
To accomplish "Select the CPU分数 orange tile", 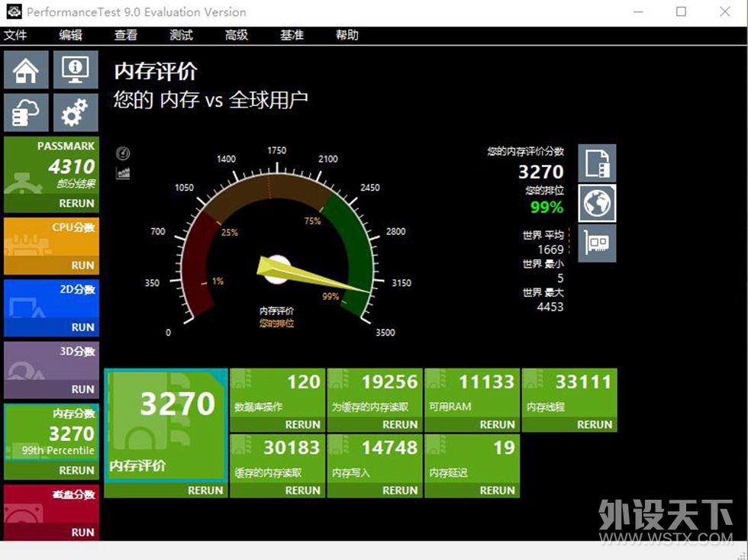I will click(52, 237).
